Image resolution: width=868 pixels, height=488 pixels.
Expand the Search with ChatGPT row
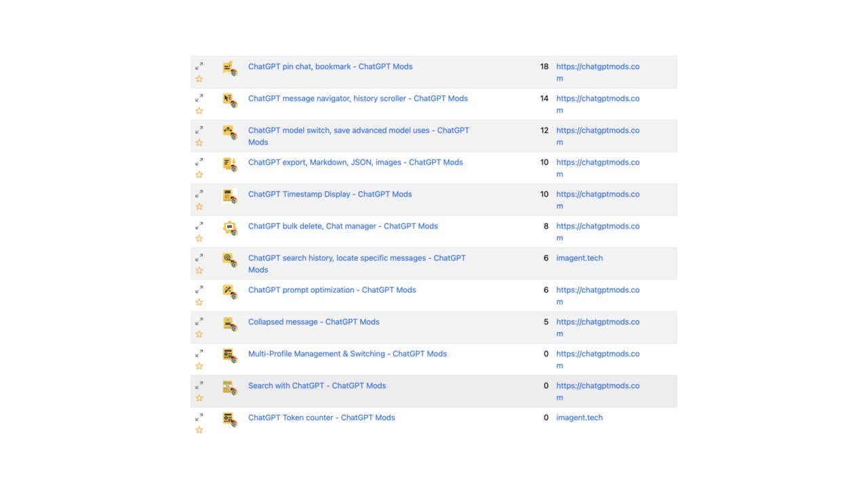tap(199, 385)
